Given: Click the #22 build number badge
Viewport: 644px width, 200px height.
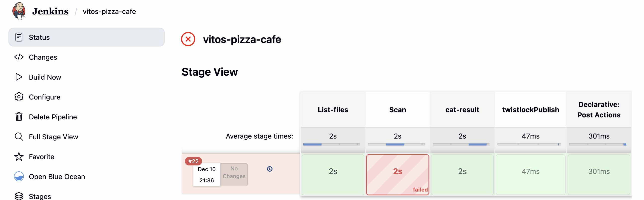Looking at the screenshot, I should 193,161.
